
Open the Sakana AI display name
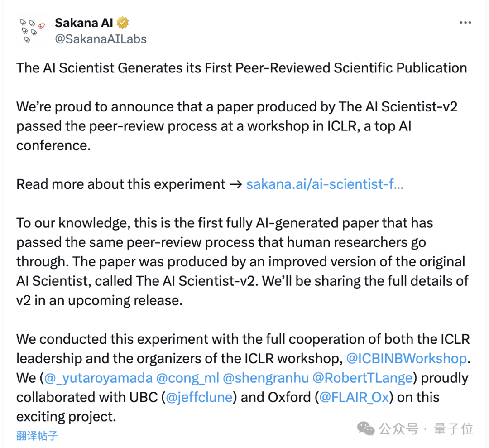[x=84, y=23]
